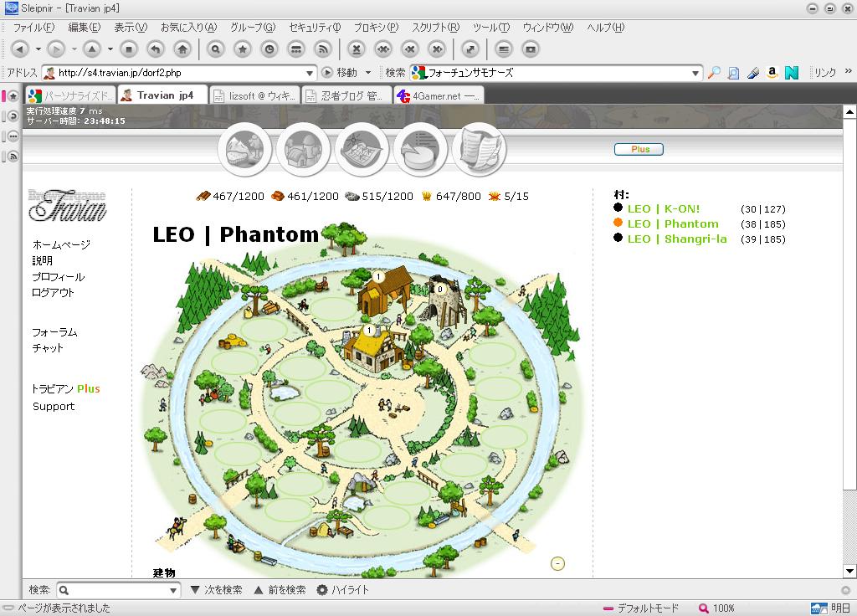
Task: Click the Reload arrow toolbar button
Action: tap(156, 49)
